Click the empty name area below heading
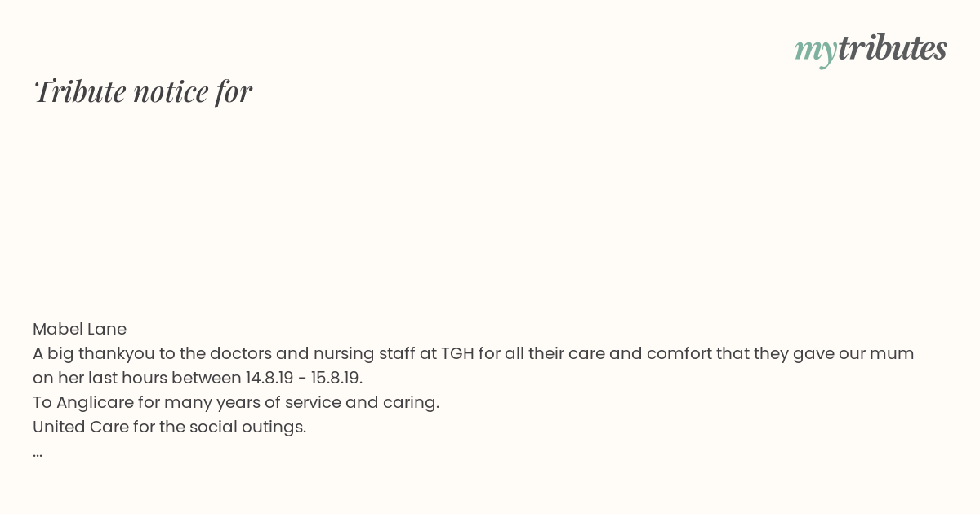The width and height of the screenshot is (980, 514). click(490, 196)
